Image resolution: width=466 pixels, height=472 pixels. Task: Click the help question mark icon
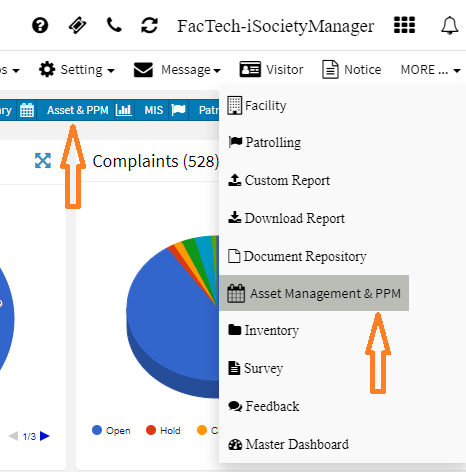tap(40, 25)
